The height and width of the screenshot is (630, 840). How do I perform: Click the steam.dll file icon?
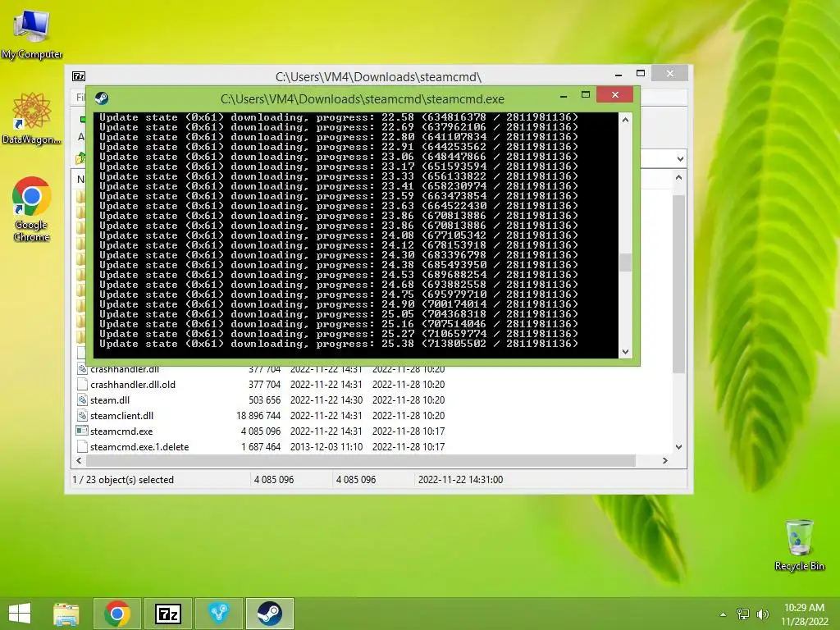tap(82, 399)
